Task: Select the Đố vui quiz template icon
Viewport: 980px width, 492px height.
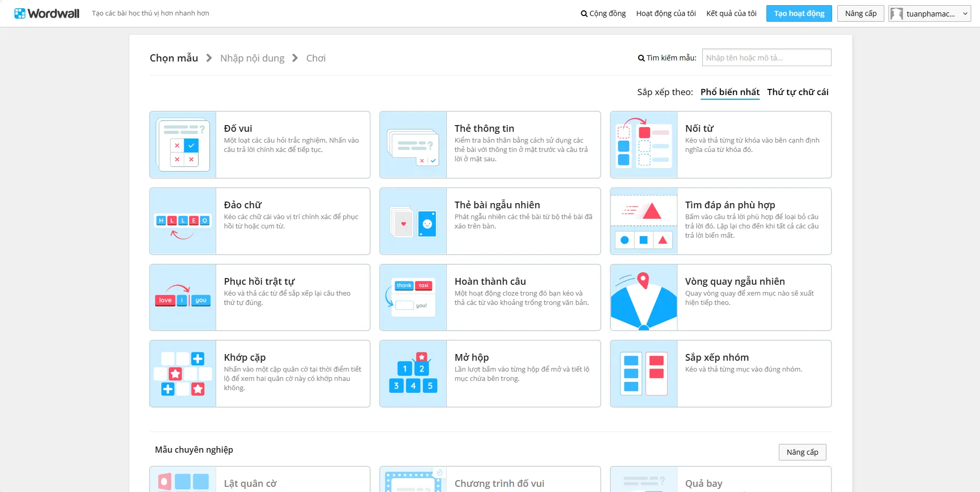Action: click(183, 145)
